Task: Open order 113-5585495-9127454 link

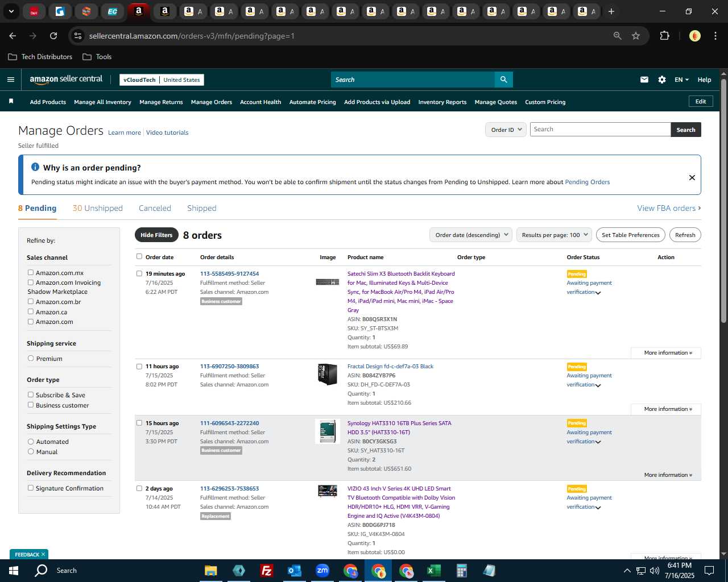Action: [x=229, y=273]
